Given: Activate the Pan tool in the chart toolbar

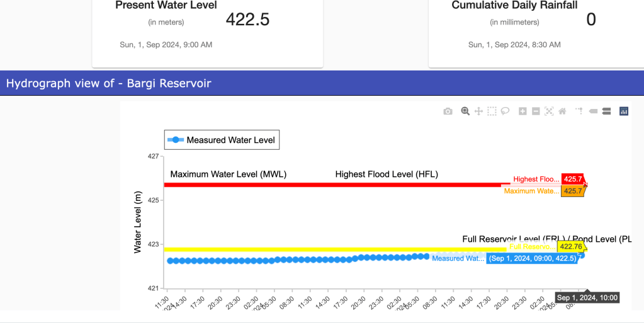Looking at the screenshot, I should coord(478,111).
